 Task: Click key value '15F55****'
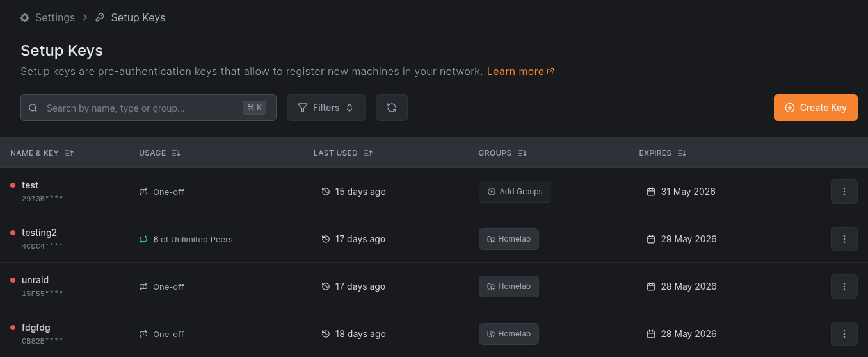pyautogui.click(x=42, y=294)
